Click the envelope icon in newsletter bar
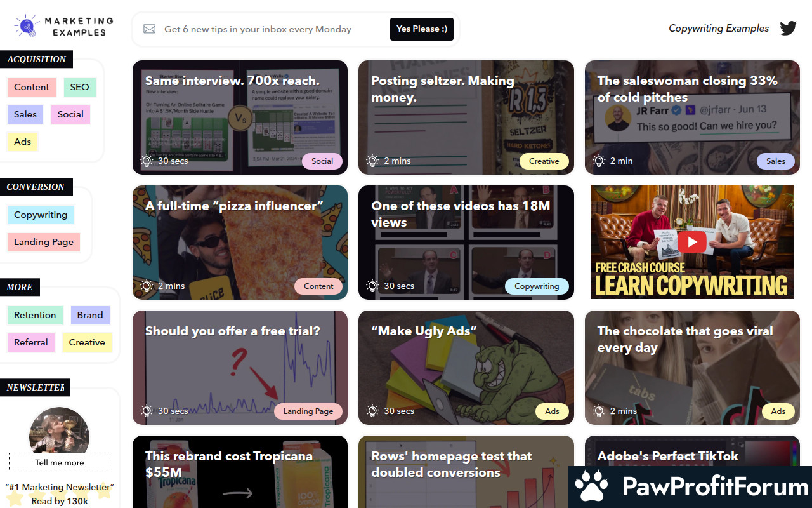The width and height of the screenshot is (812, 508). tap(149, 29)
